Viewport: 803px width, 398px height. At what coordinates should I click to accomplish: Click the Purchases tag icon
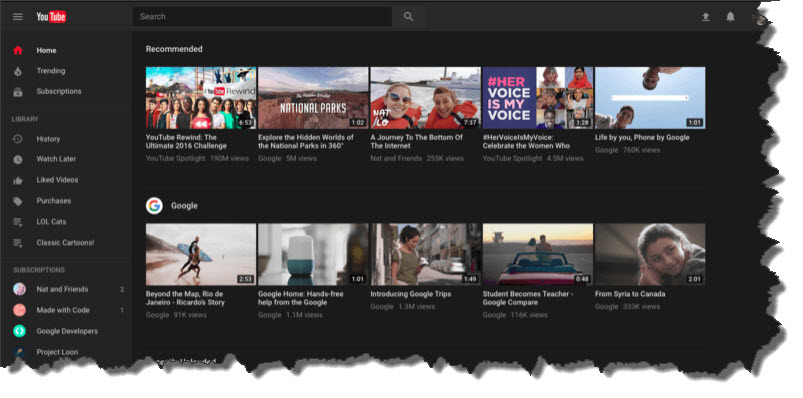(18, 201)
